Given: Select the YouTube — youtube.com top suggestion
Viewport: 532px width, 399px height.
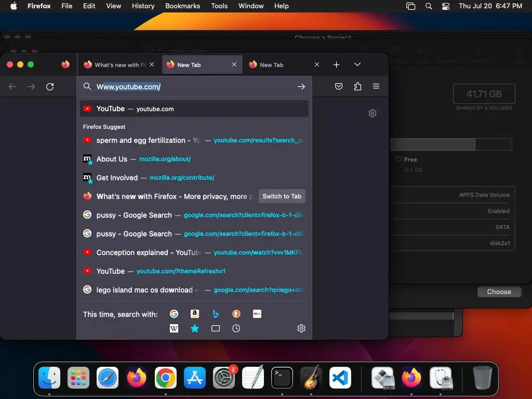Looking at the screenshot, I should tap(194, 109).
